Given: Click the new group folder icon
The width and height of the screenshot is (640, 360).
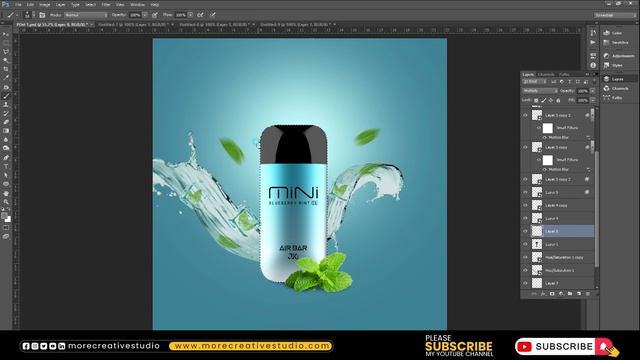Looking at the screenshot, I should pos(570,293).
